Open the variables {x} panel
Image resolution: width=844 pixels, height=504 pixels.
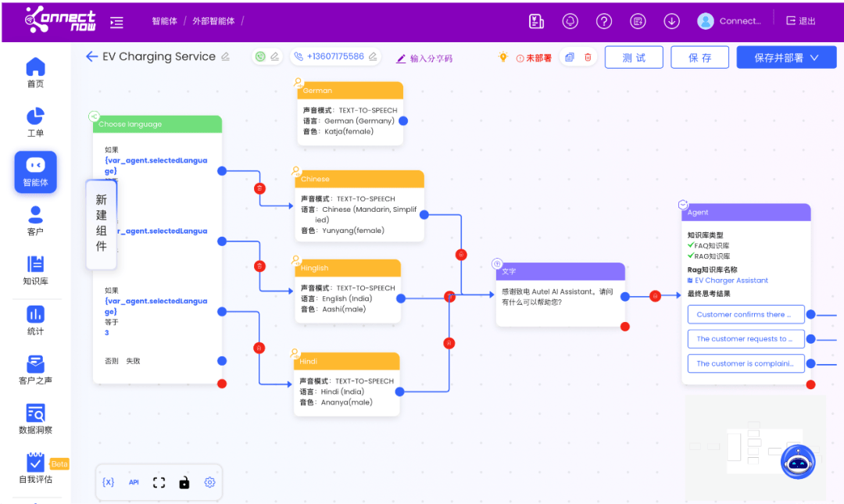[109, 482]
